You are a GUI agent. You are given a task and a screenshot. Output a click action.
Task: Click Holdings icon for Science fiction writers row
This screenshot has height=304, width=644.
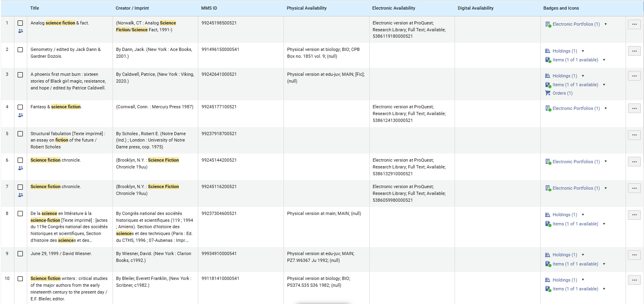tap(547, 280)
